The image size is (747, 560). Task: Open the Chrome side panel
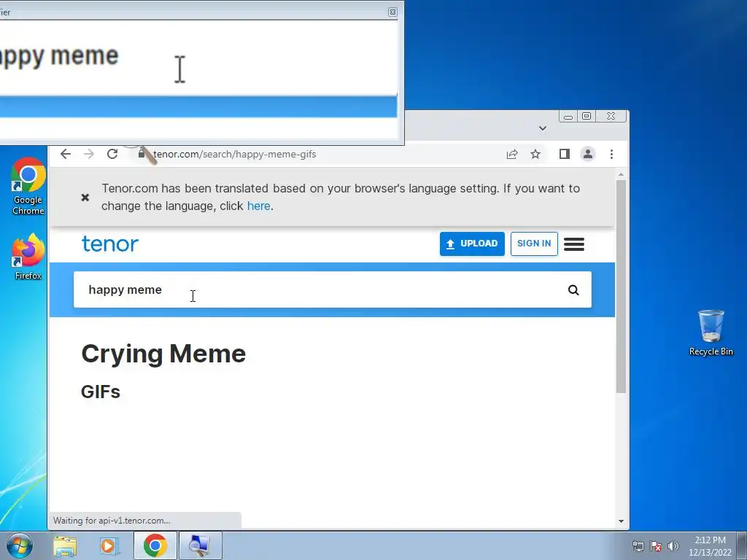click(565, 155)
